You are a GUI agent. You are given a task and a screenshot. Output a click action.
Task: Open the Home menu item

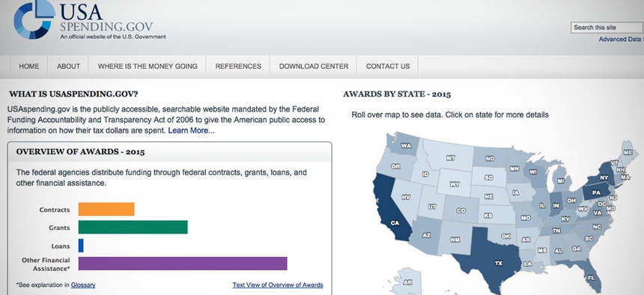click(x=28, y=66)
